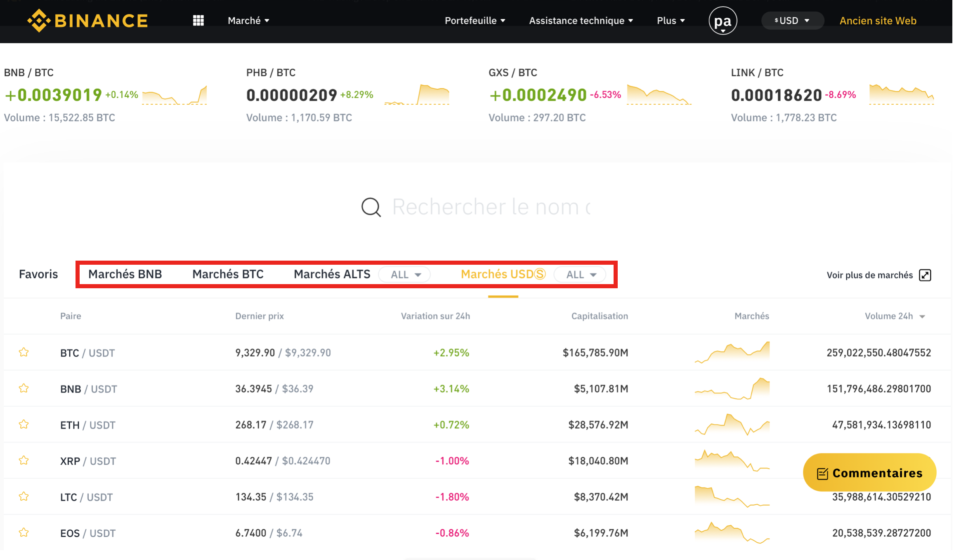Image resolution: width=954 pixels, height=560 pixels.
Task: Open the BTC / USDT pair
Action: pos(87,353)
